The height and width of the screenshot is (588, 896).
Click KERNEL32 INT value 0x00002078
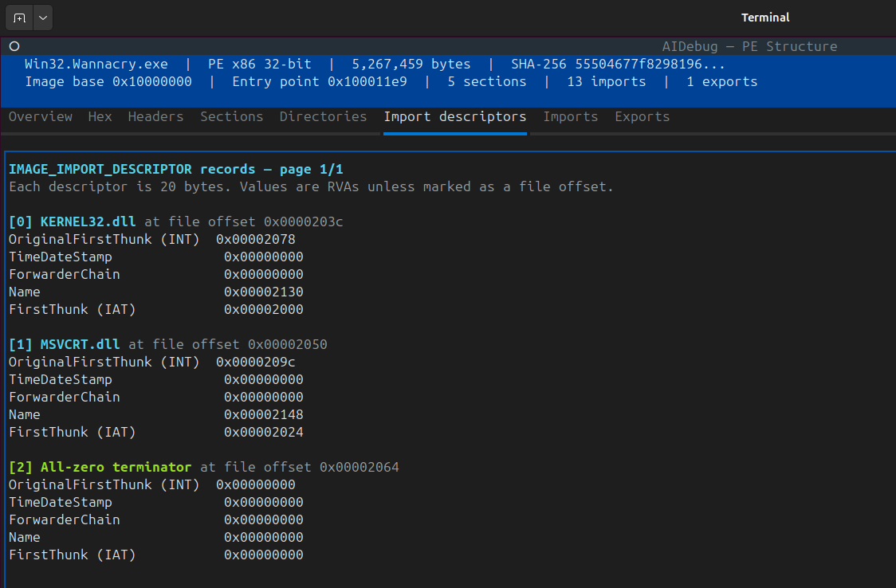[x=255, y=239]
